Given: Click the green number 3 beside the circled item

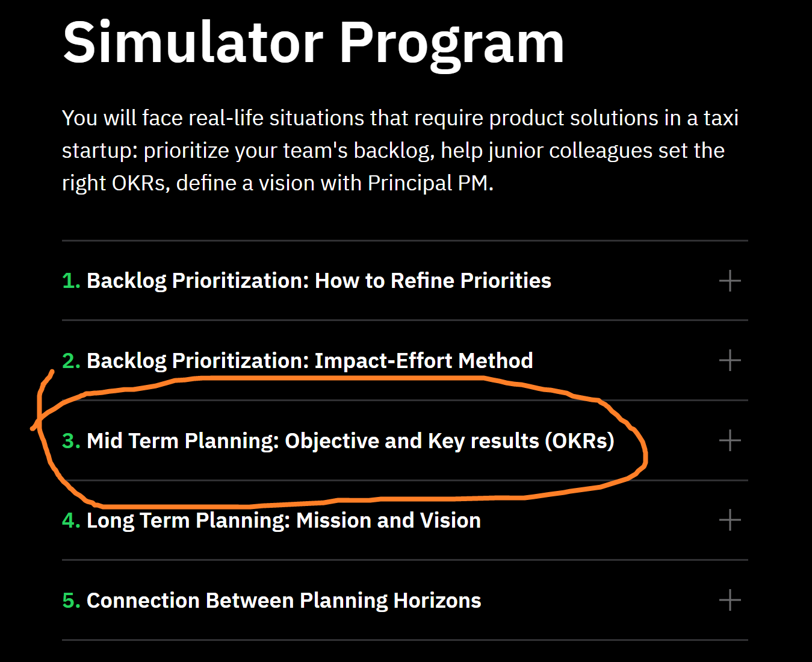Looking at the screenshot, I should [x=70, y=440].
